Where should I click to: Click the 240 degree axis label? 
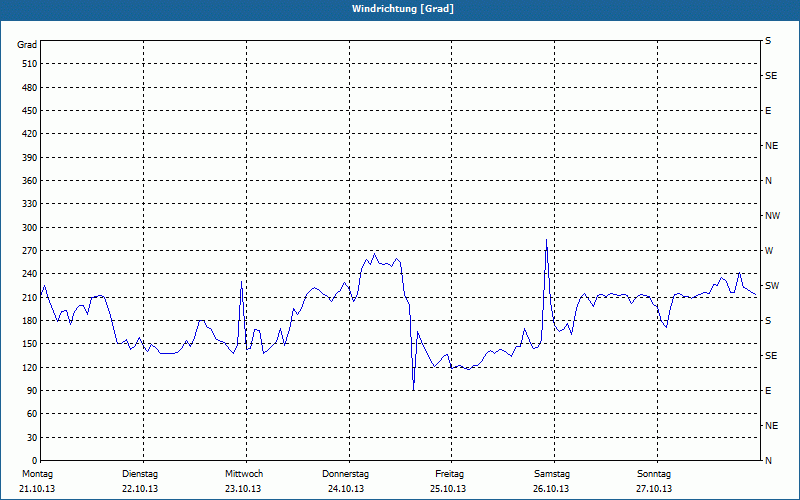point(30,273)
